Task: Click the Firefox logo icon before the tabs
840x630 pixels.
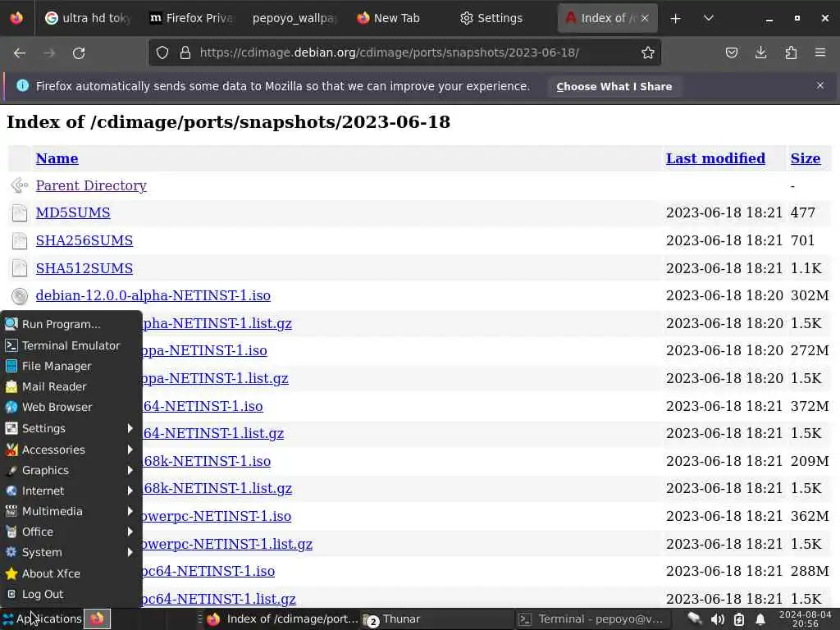Action: (x=16, y=18)
